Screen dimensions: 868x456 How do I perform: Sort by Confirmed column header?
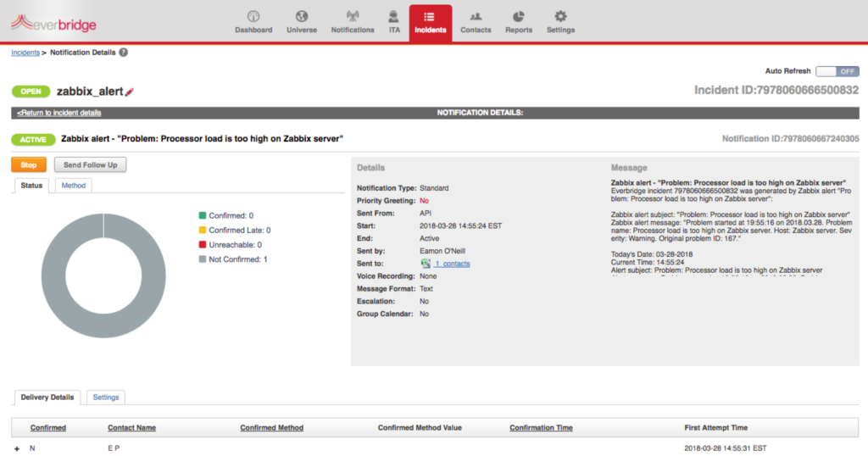(48, 428)
